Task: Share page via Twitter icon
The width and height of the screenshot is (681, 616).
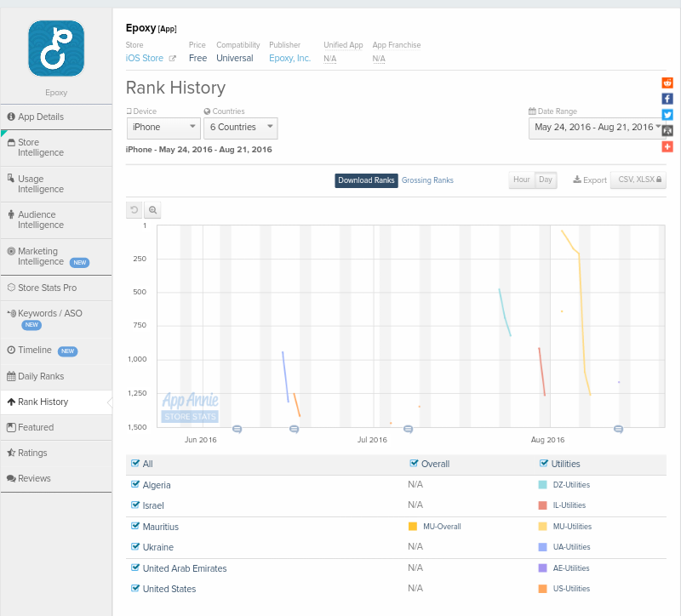Action: 667,115
